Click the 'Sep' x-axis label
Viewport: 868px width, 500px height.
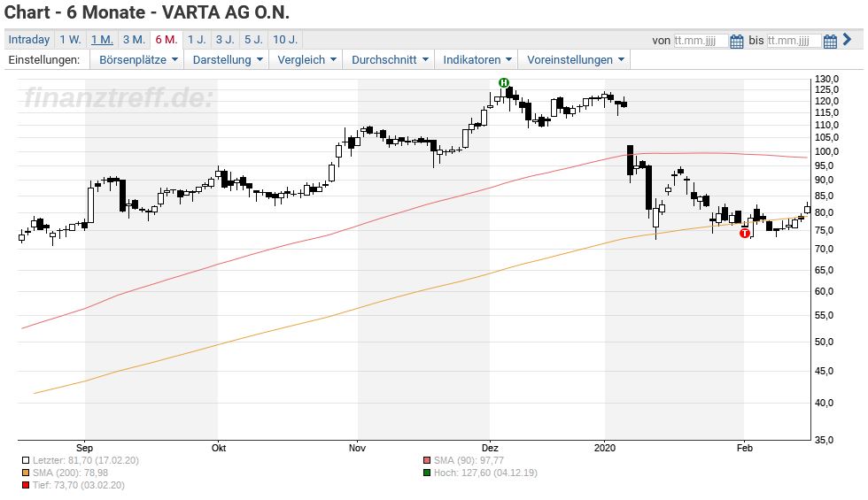click(x=84, y=448)
